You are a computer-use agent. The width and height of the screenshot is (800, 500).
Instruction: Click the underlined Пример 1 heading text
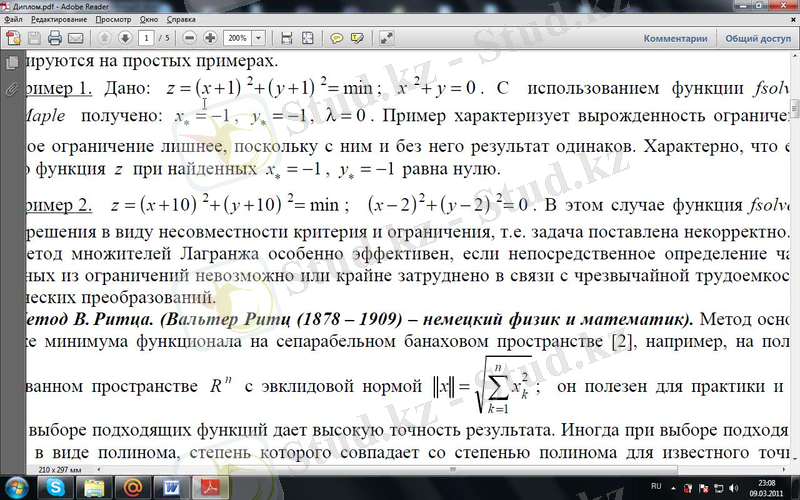click(x=59, y=88)
